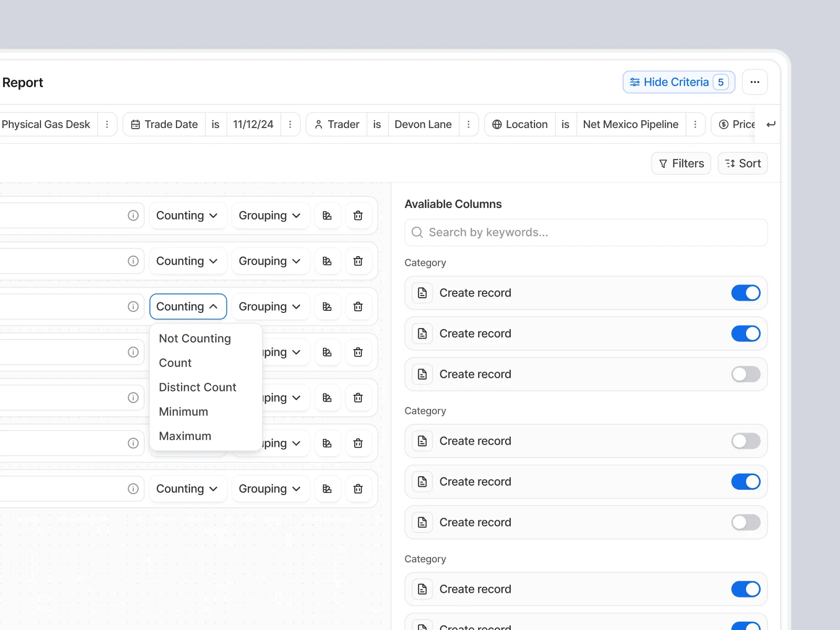Open the partly hidden Grouping dropdown in fourth row
Image resolution: width=840 pixels, height=630 pixels.
(286, 352)
